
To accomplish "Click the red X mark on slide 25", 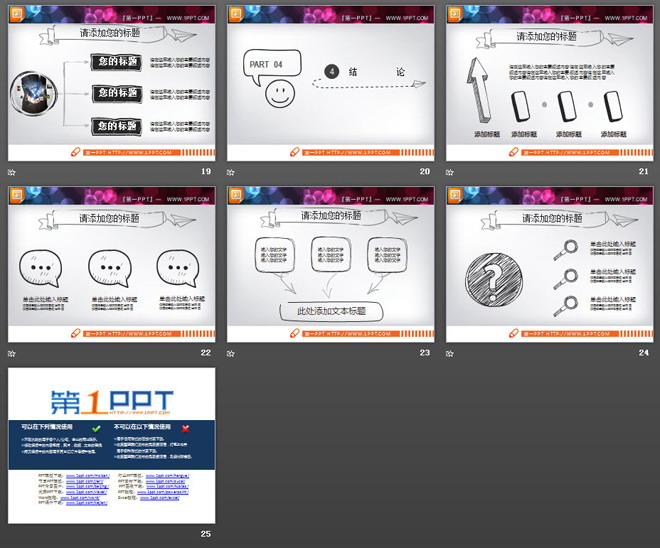I will point(185,428).
